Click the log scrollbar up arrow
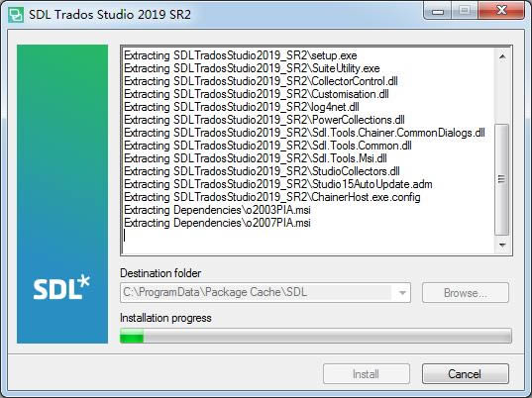The width and height of the screenshot is (532, 398). (502, 56)
